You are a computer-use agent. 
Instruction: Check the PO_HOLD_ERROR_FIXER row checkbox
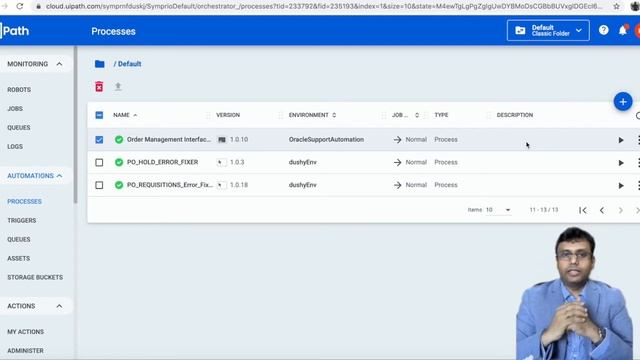pyautogui.click(x=99, y=162)
